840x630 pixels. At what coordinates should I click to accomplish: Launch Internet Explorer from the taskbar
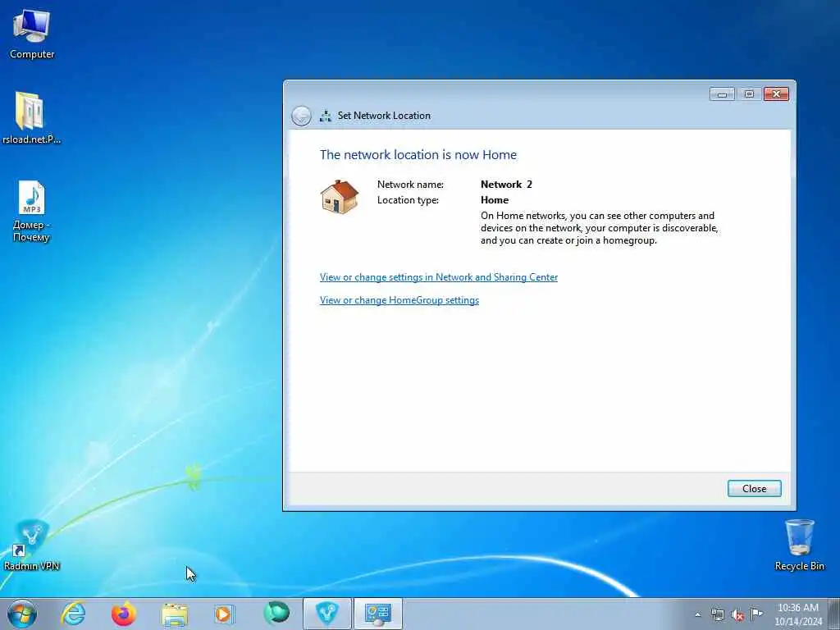(73, 614)
